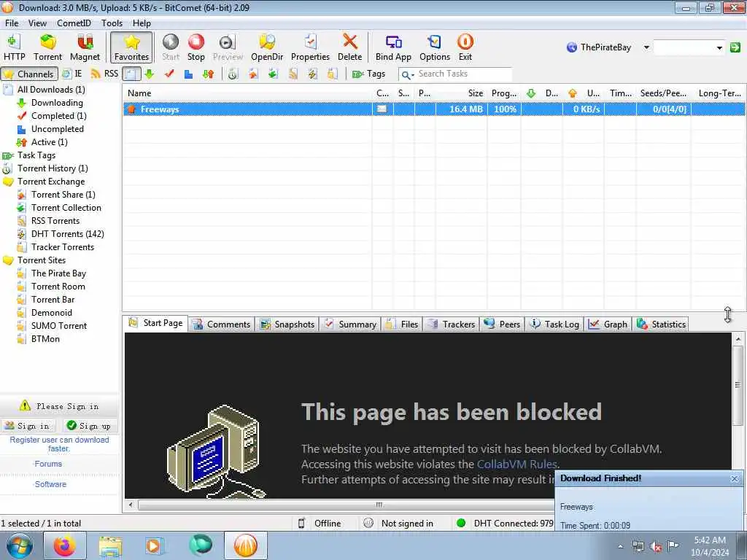Switch to the Files tab

(402, 324)
